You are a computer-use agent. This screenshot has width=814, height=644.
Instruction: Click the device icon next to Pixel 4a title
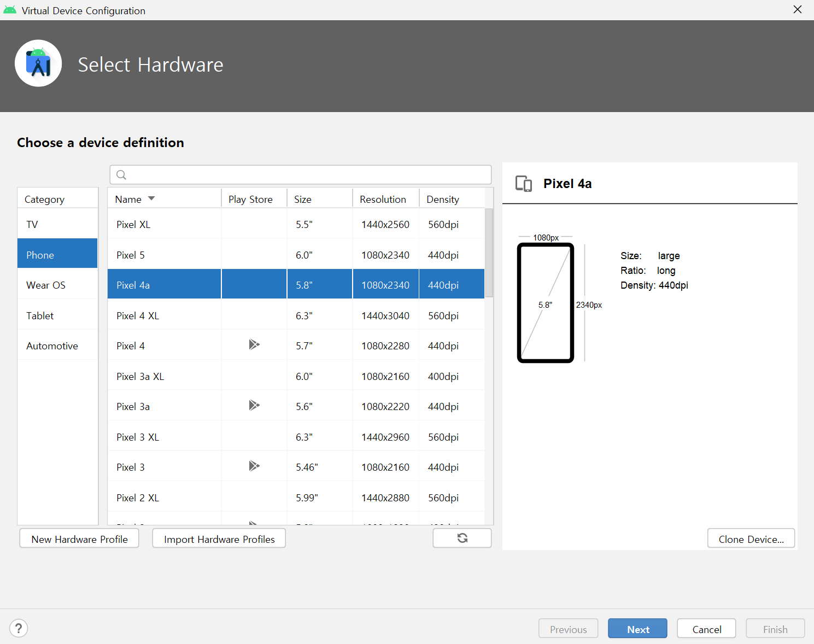(524, 184)
